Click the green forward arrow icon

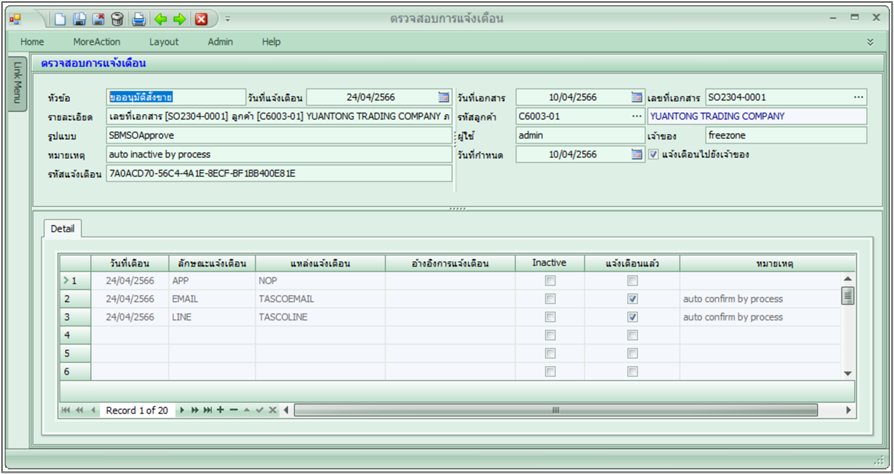180,19
